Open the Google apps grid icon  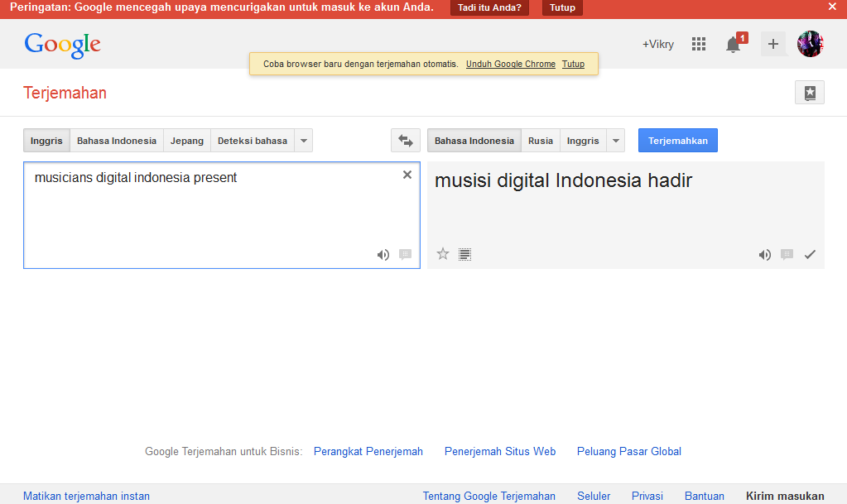pos(699,44)
